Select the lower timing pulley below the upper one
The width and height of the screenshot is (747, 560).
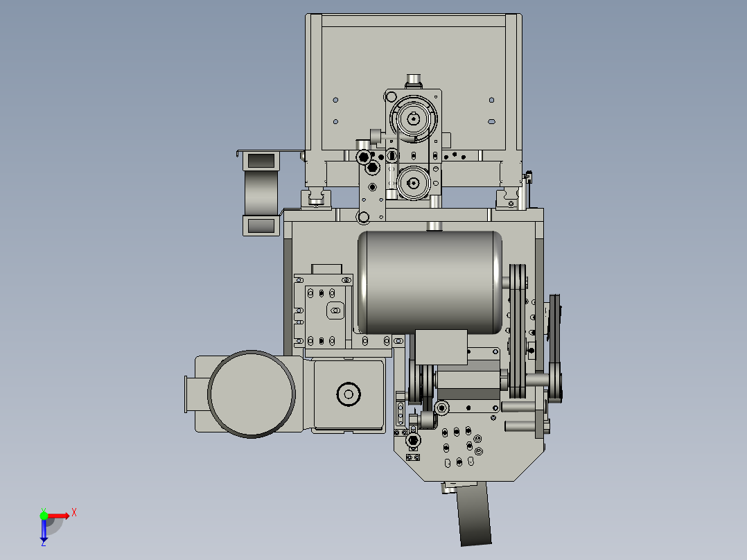tap(413, 183)
